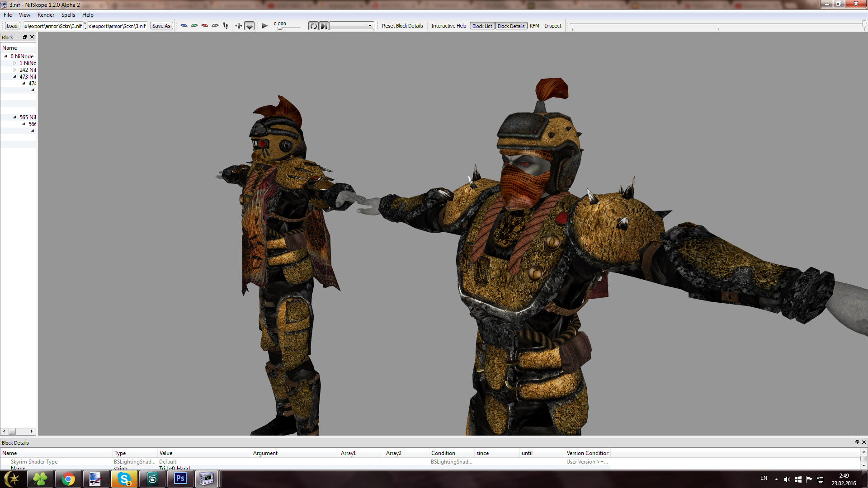Screen dimensions: 868x488
Task: Open NifSkope taskbar icon
Action: 207,479
